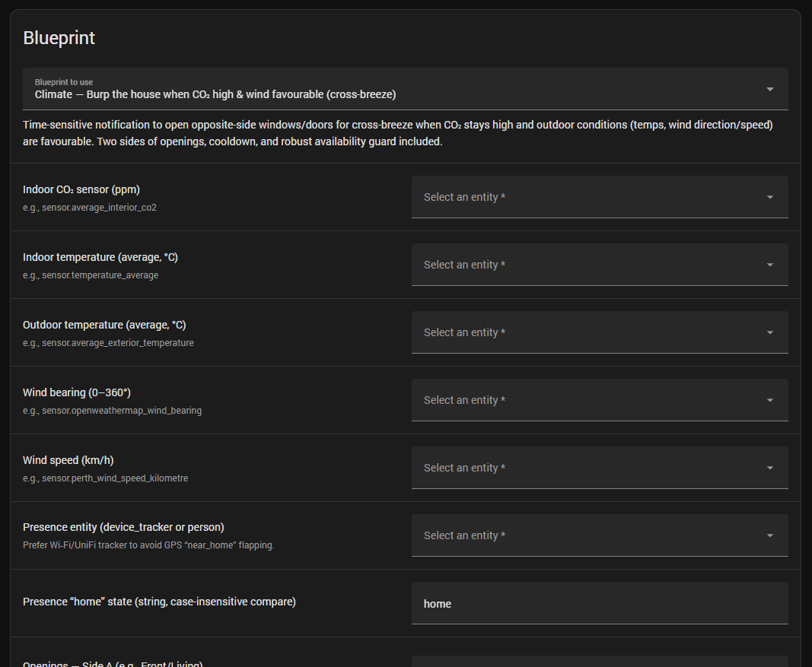
Task: Click dropdown arrow for Indoor CO₂ sensor
Action: tap(769, 197)
